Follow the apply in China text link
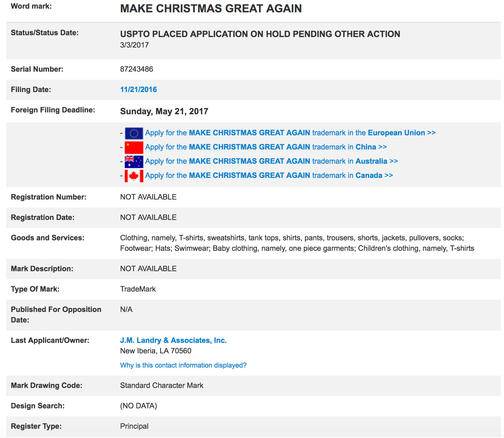The image size is (504, 438). 266,147
